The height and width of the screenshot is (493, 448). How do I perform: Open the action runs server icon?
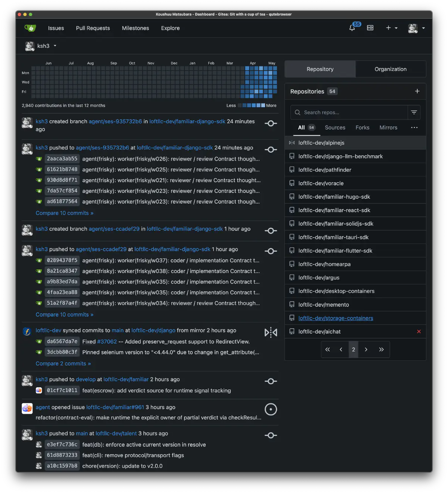(x=370, y=28)
